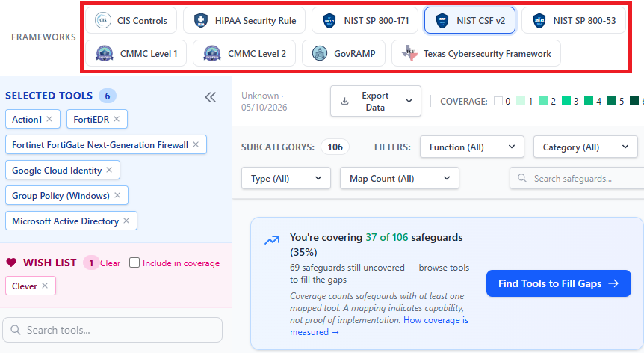This screenshot has width=644, height=353.
Task: Remove Fortinet FortiGate Next-Generation Firewall tool
Action: (x=196, y=144)
